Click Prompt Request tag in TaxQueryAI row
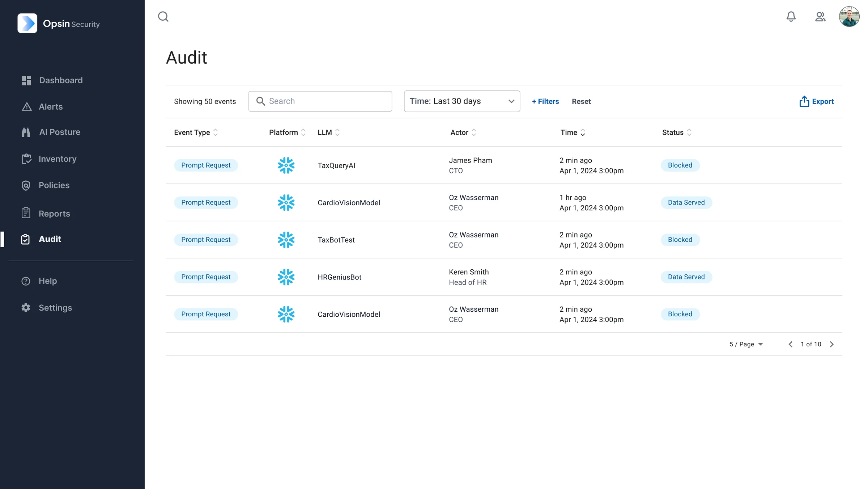Image resolution: width=868 pixels, height=489 pixels. (x=206, y=165)
